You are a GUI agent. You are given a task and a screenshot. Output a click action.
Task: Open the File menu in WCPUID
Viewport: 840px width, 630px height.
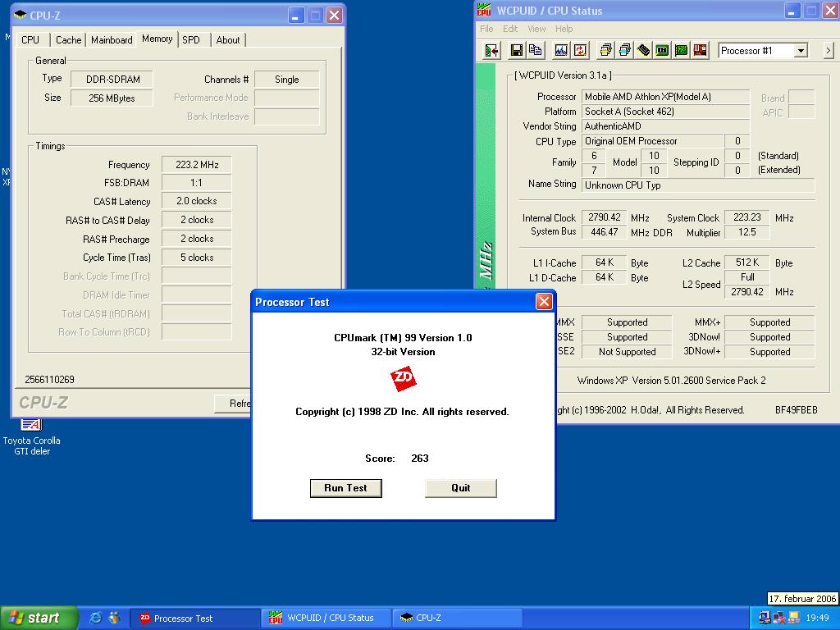click(x=486, y=29)
